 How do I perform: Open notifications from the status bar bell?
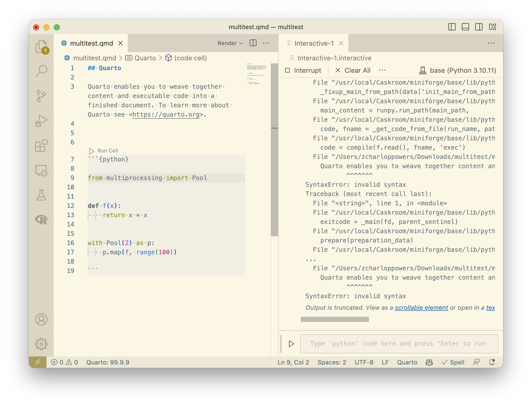[492, 362]
